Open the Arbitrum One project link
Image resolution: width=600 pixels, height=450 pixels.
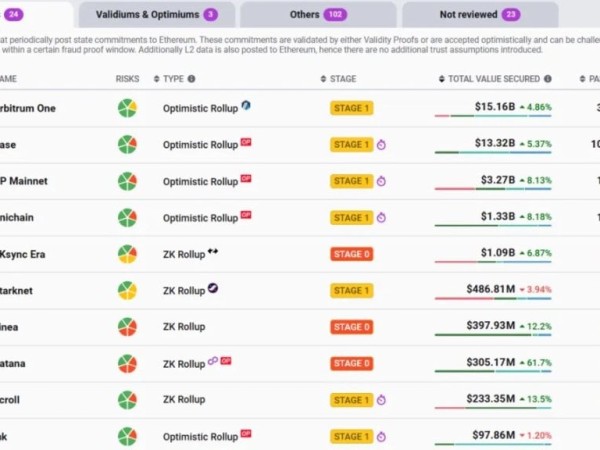click(x=28, y=108)
